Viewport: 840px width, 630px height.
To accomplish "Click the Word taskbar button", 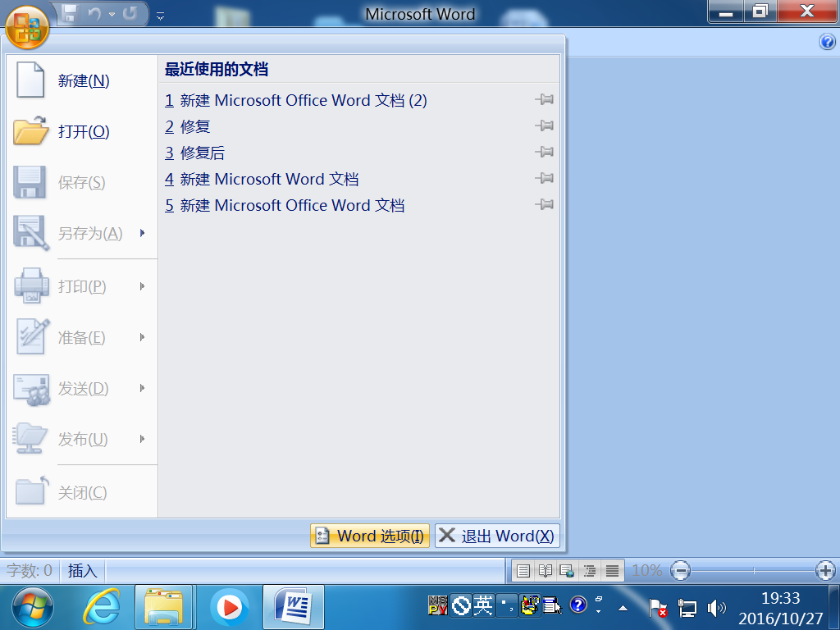I will [x=294, y=608].
